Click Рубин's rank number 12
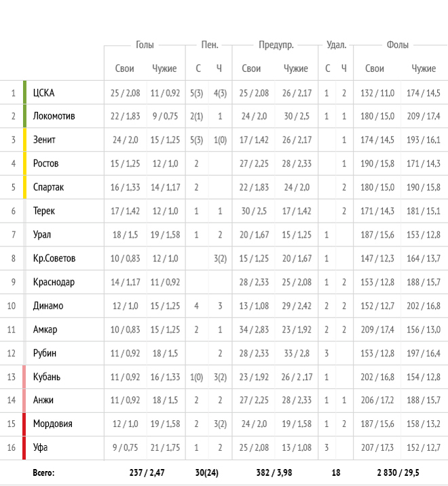 [x=12, y=354]
